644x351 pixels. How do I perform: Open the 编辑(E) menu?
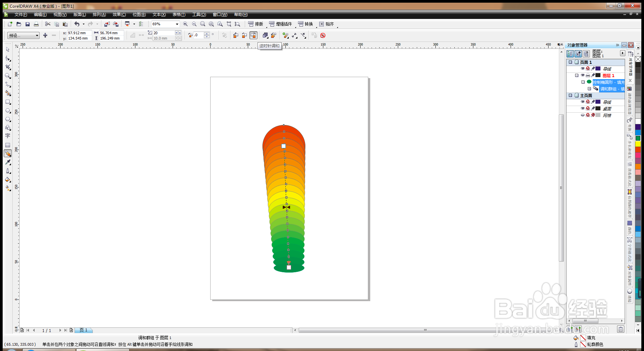[40, 15]
